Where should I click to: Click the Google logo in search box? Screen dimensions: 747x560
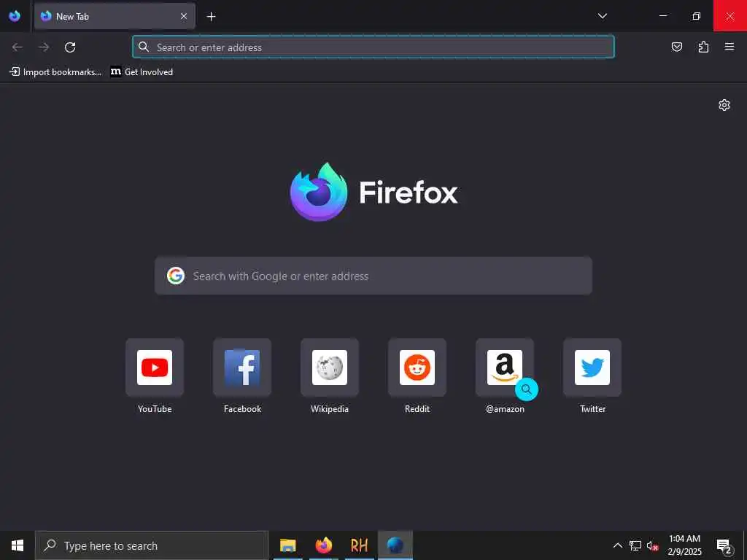click(176, 276)
